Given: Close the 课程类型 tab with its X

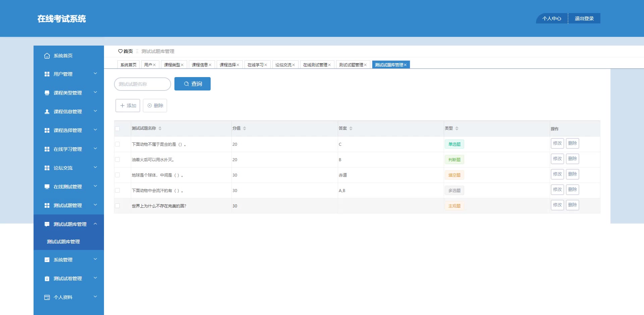Looking at the screenshot, I should [x=182, y=65].
